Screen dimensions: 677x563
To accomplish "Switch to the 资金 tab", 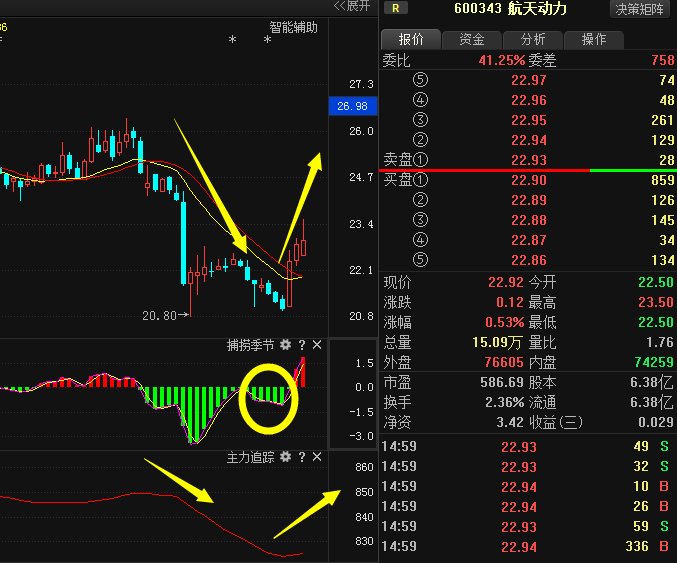I will pos(471,39).
